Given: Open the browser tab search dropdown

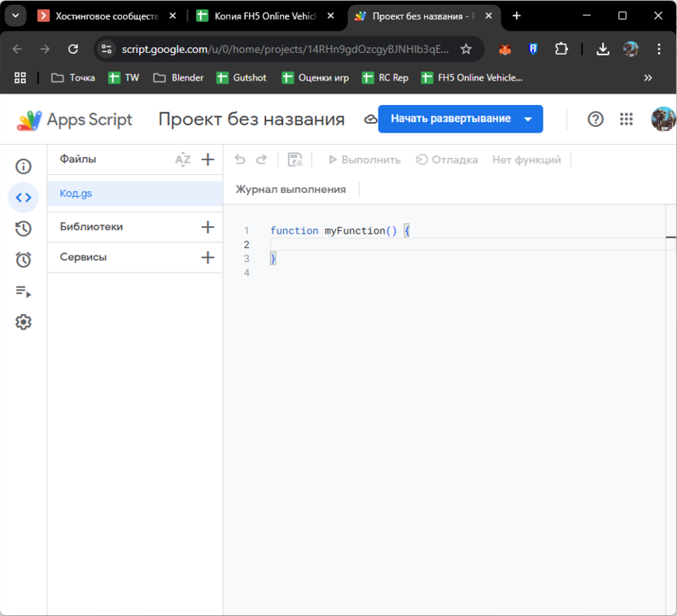Looking at the screenshot, I should [15, 15].
